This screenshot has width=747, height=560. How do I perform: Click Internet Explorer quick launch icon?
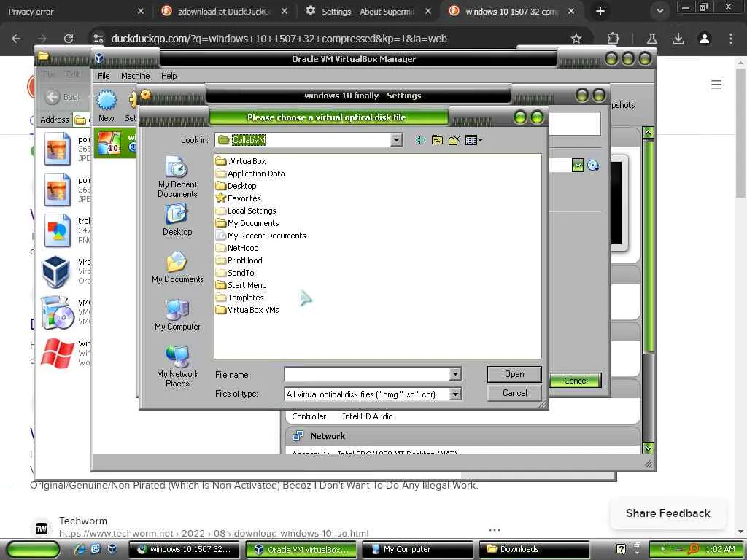click(80, 549)
